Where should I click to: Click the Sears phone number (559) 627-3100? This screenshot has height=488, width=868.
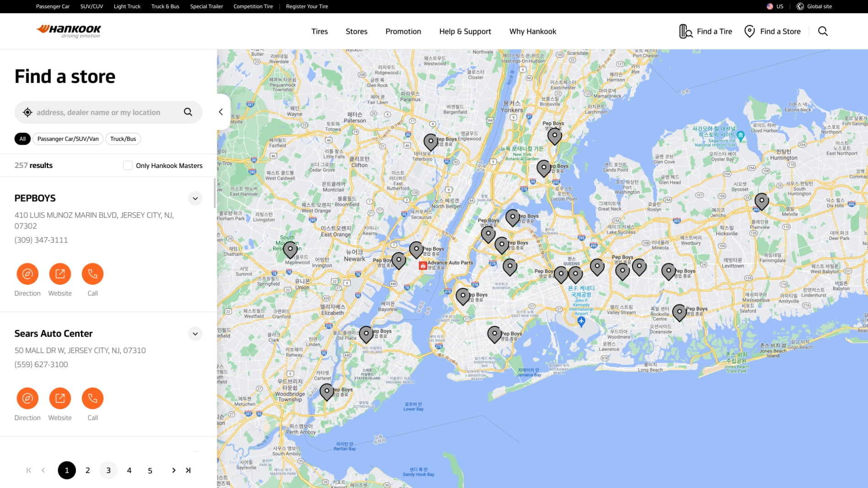(41, 364)
